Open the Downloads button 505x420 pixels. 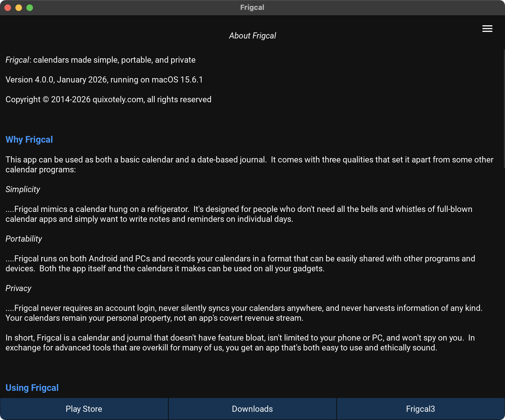pos(252,409)
